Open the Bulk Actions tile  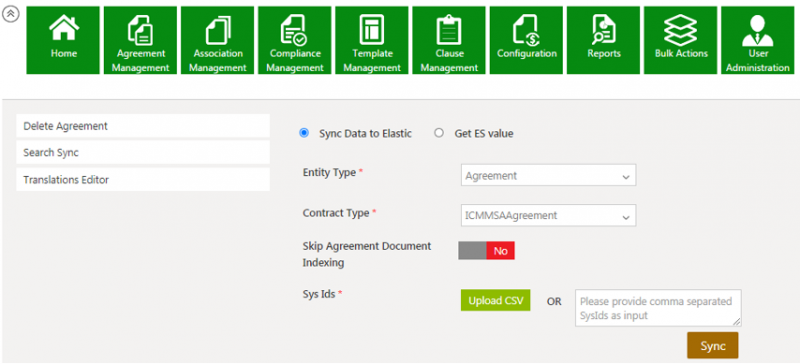681,40
